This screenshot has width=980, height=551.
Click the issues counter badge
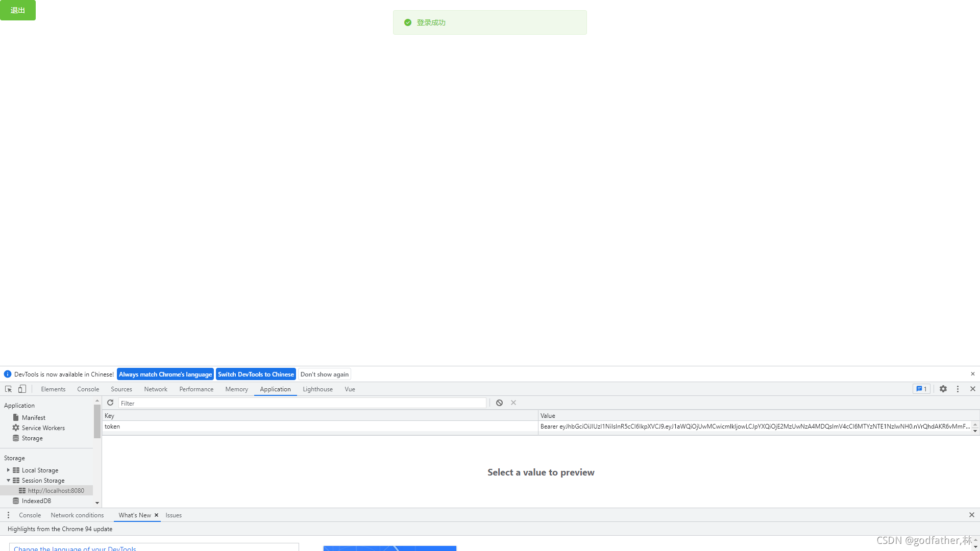(921, 389)
